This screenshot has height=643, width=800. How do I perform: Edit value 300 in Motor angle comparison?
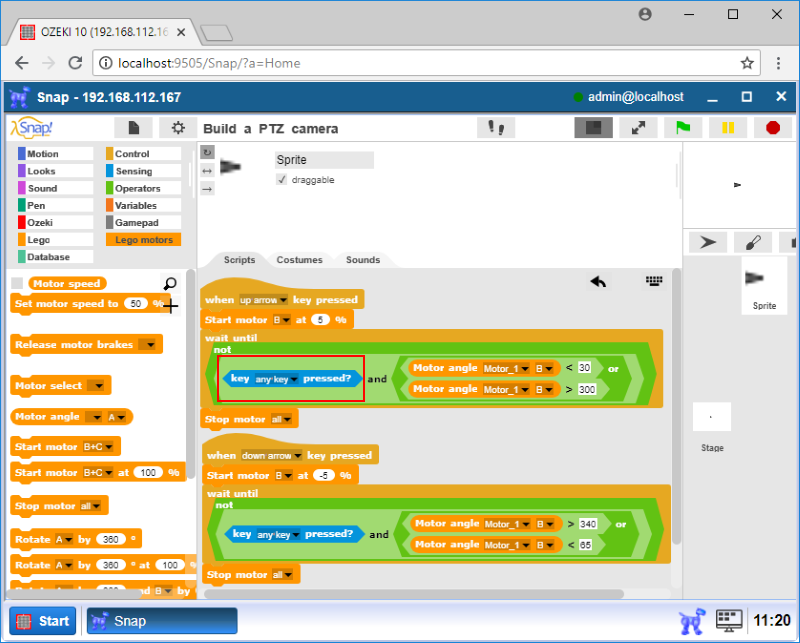(x=587, y=389)
